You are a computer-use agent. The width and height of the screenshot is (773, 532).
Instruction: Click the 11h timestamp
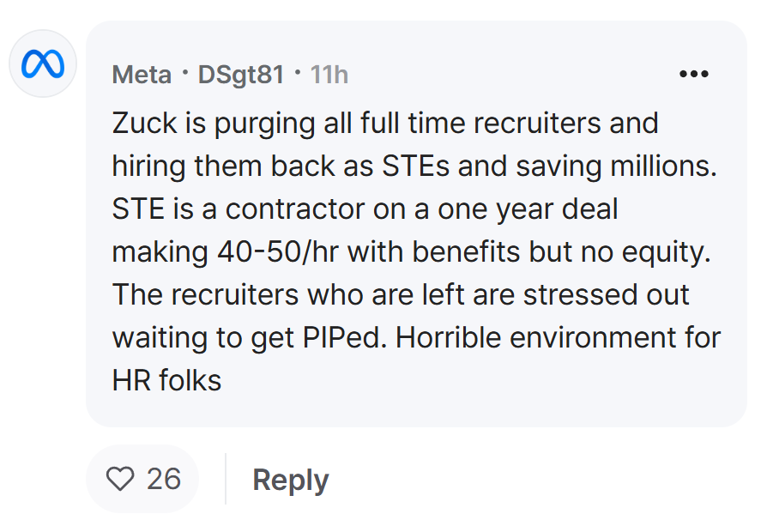pos(329,75)
